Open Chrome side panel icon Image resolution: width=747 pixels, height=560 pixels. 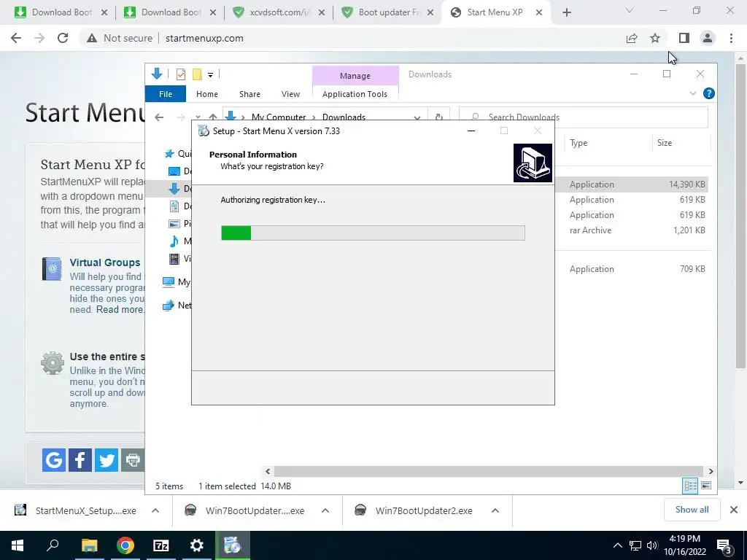pos(684,38)
